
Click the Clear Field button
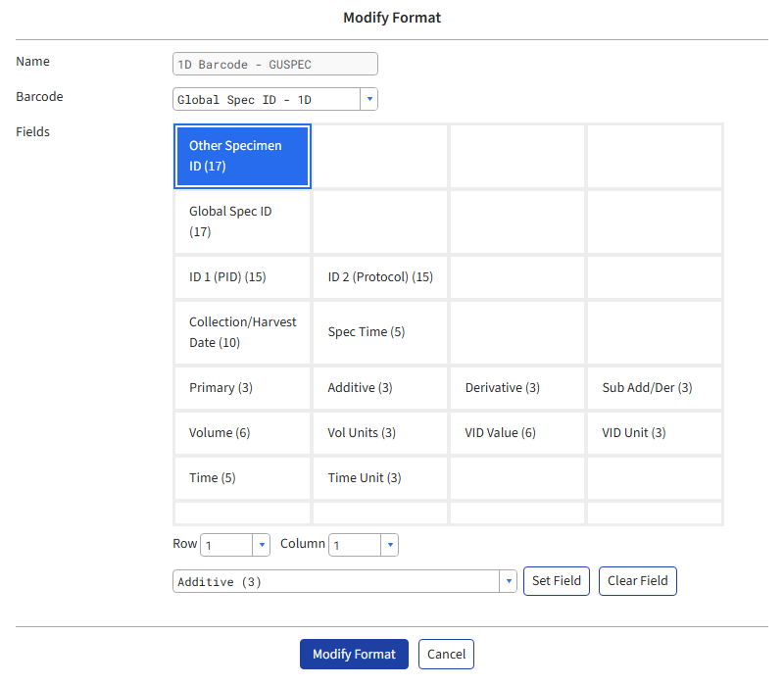pyautogui.click(x=638, y=581)
